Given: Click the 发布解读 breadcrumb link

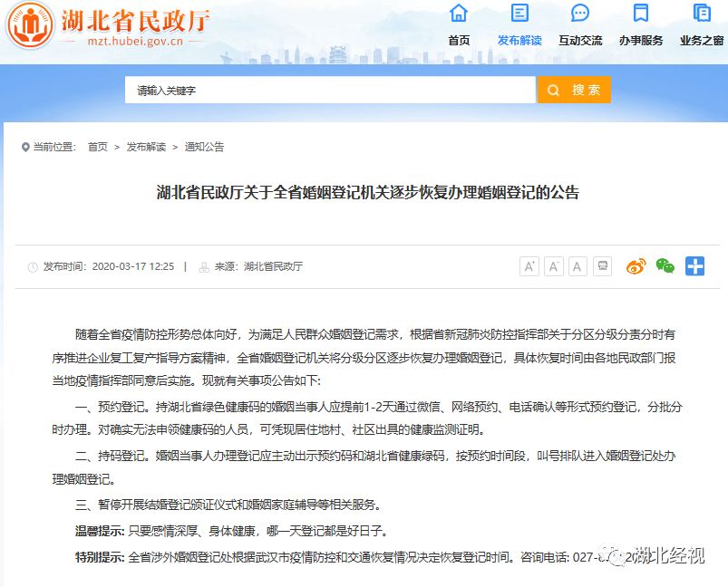Looking at the screenshot, I should (x=146, y=147).
